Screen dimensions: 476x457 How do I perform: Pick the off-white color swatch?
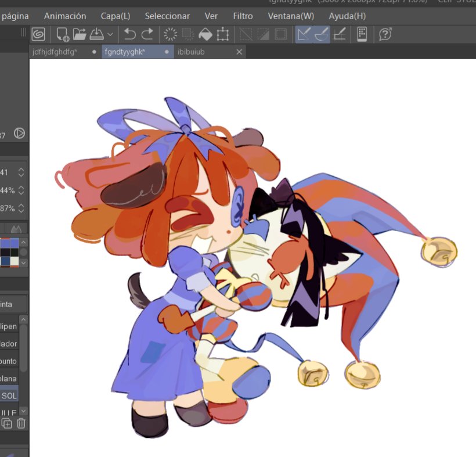[15, 261]
